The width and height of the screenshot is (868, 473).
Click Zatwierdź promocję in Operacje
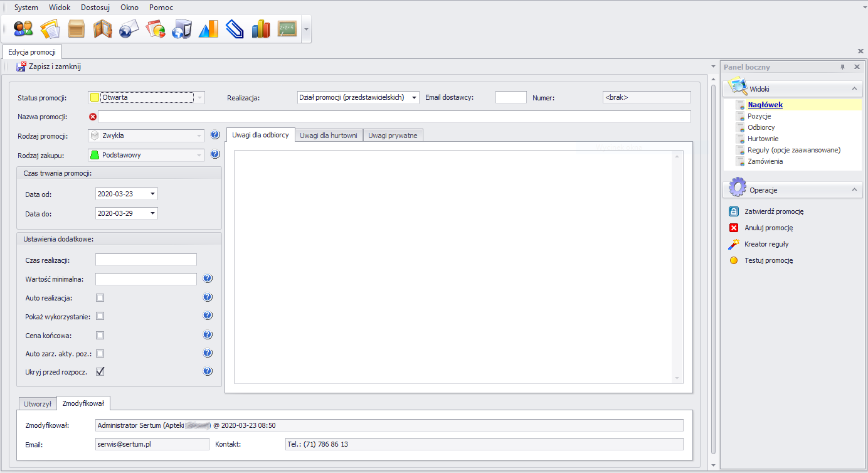click(x=773, y=211)
